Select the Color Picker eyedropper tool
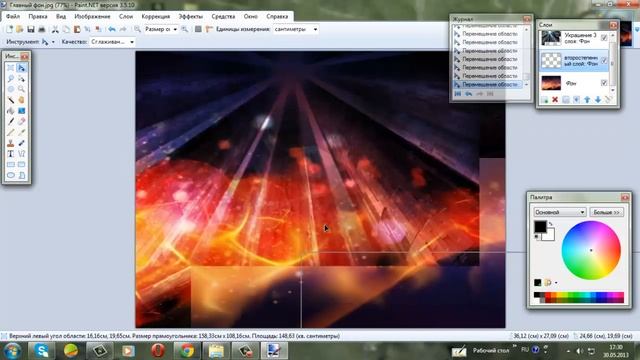Screen dimensions: 640x360 pyautogui.click(x=21, y=132)
